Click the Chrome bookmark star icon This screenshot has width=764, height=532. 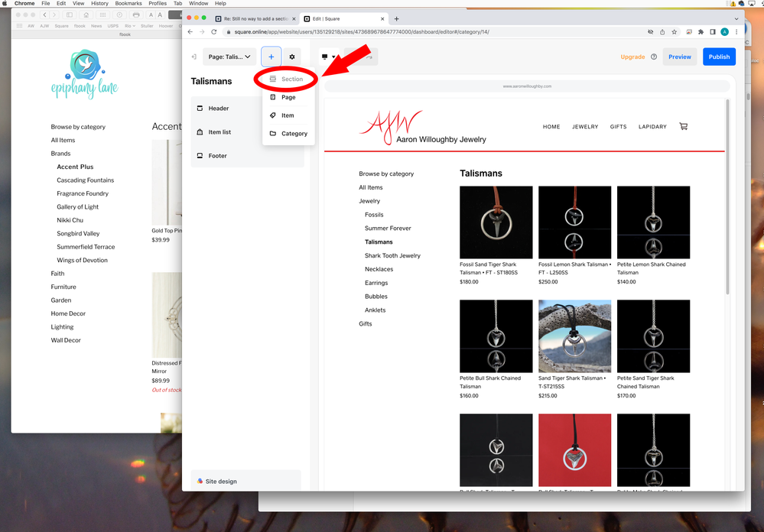point(674,32)
